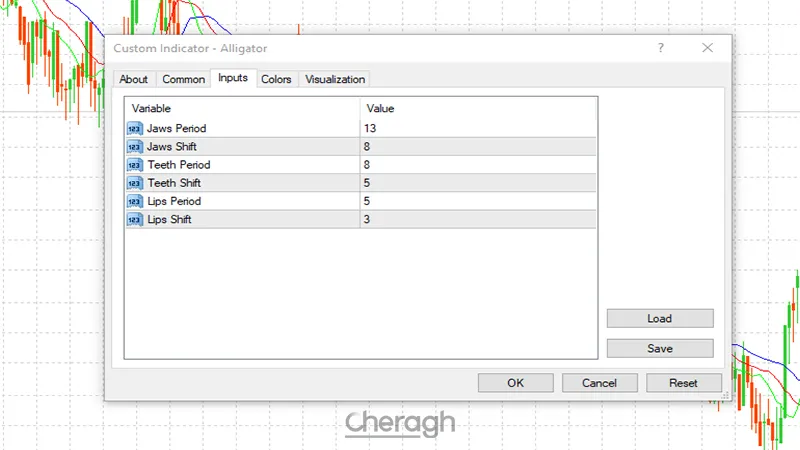The image size is (800, 450).
Task: Save the current input parameters
Action: click(659, 348)
